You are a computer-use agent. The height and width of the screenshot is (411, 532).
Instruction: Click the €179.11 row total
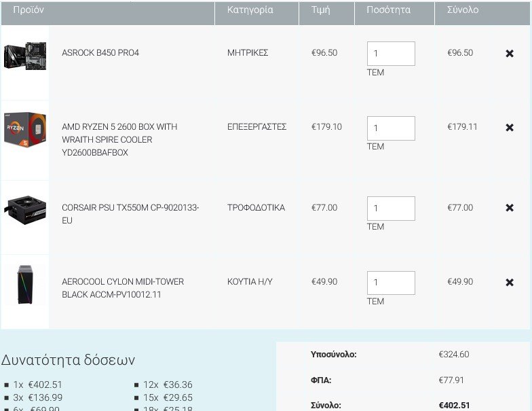coord(462,126)
